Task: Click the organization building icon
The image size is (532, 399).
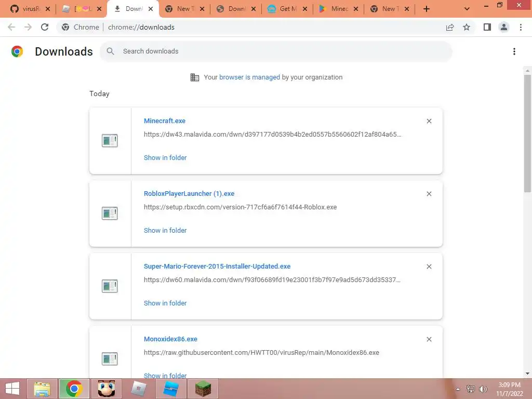Action: (195, 77)
